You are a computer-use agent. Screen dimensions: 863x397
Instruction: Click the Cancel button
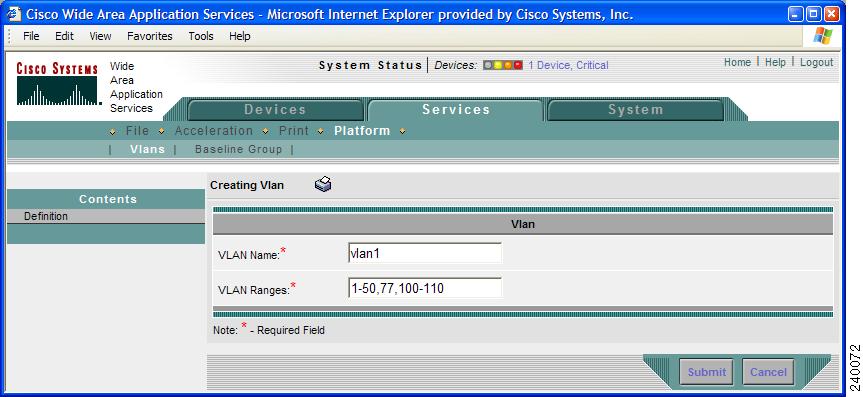click(x=768, y=372)
